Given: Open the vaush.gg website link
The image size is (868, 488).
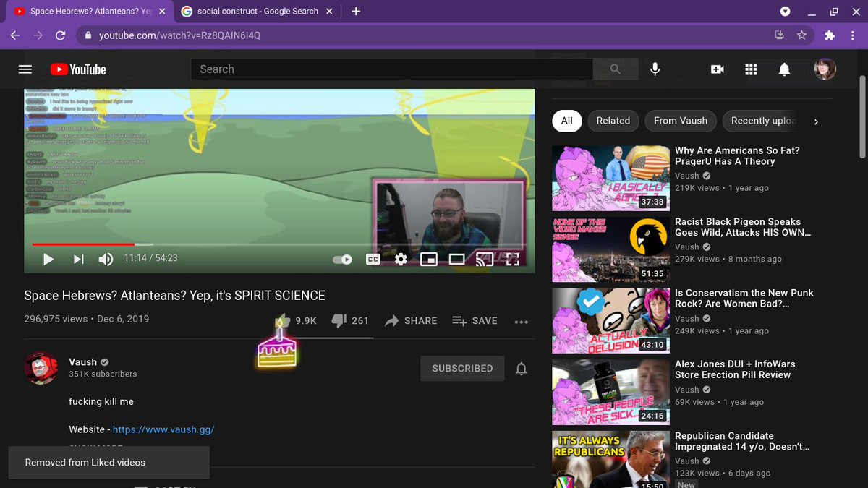Looking at the screenshot, I should click(163, 429).
